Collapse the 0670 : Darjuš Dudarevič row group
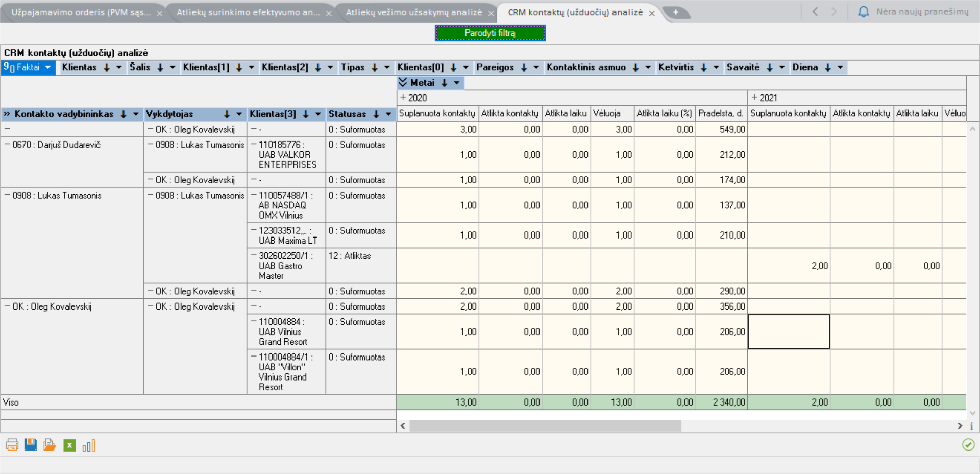Screen dimensions: 980x474 tap(7, 145)
